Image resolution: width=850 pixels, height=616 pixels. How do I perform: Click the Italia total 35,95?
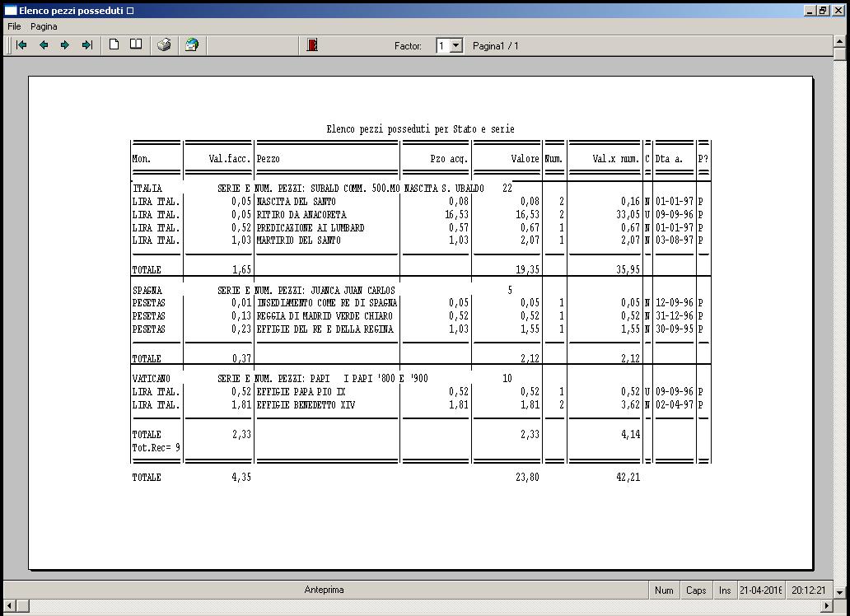coord(628,269)
